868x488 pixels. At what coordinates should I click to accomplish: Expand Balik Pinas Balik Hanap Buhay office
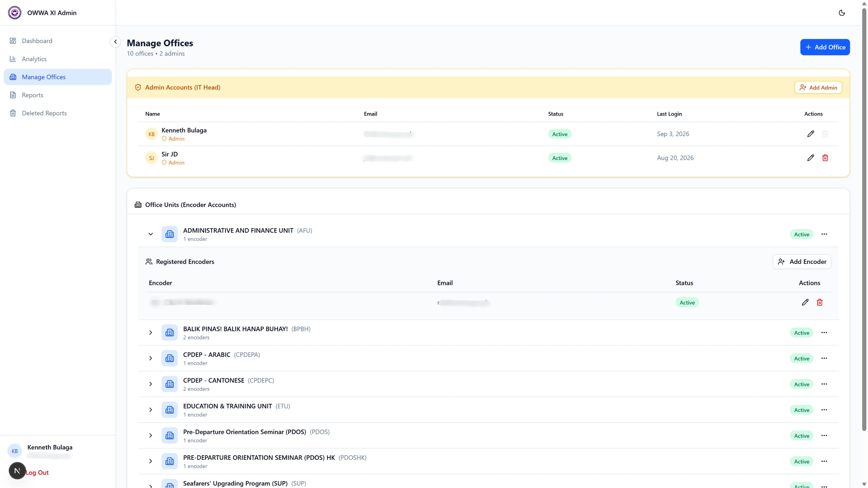(x=151, y=332)
